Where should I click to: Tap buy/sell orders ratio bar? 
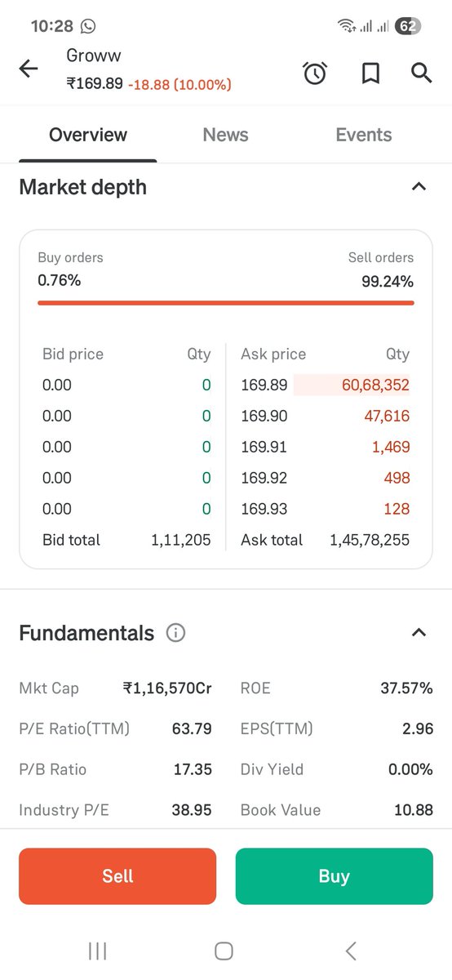coord(226,303)
